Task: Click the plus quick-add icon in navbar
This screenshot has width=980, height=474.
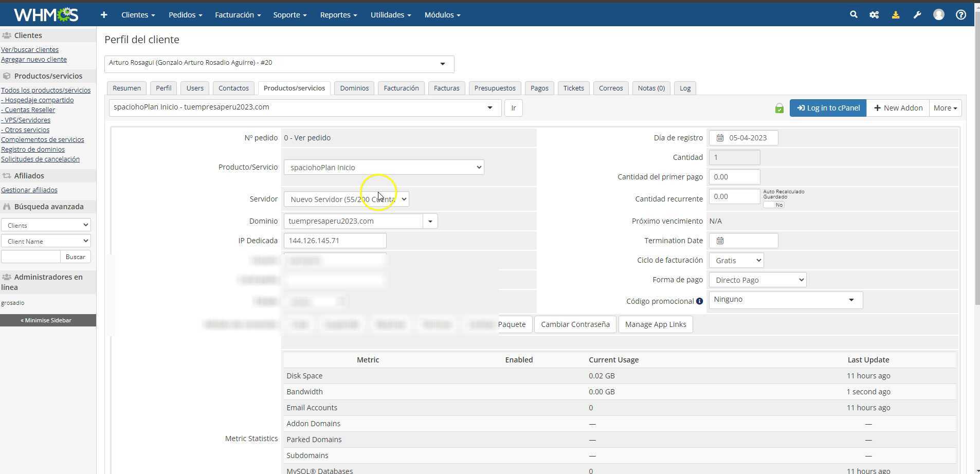Action: (104, 15)
